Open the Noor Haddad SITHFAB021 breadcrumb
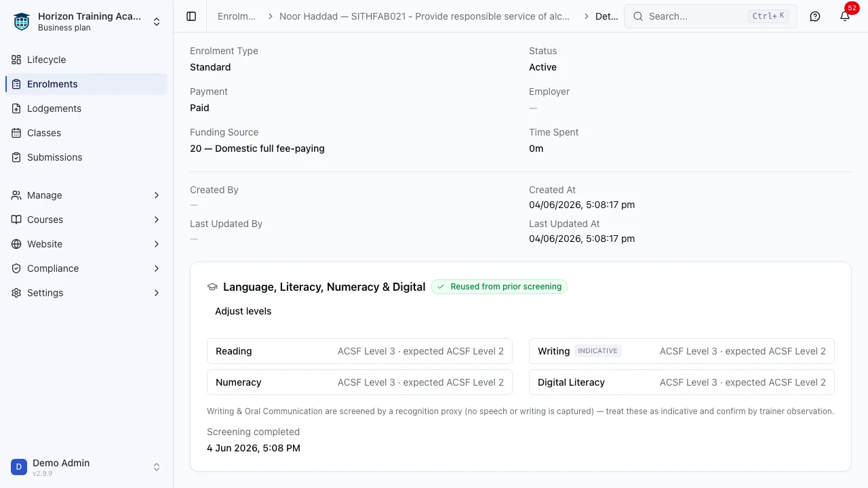The width and height of the screenshot is (868, 488). click(x=425, y=16)
